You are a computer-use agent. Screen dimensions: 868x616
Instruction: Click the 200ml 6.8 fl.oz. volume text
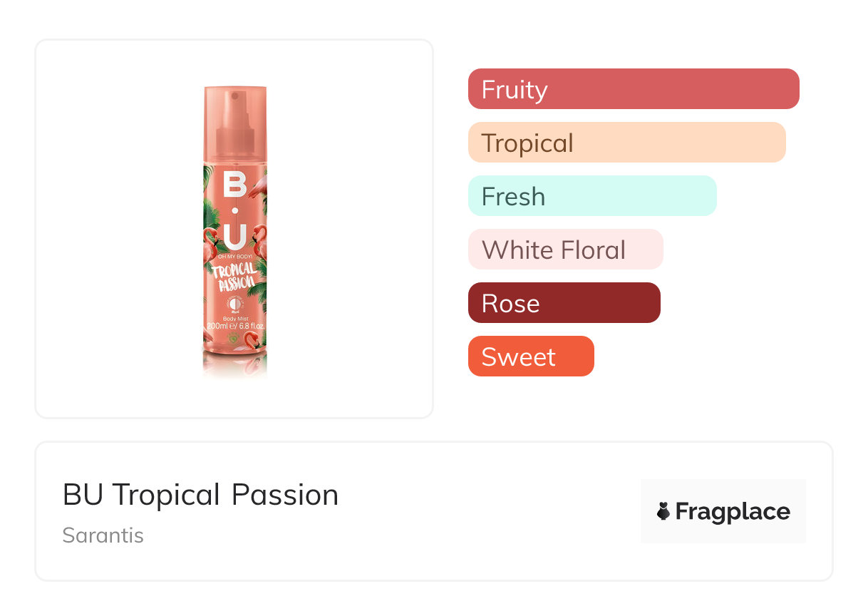tap(235, 326)
